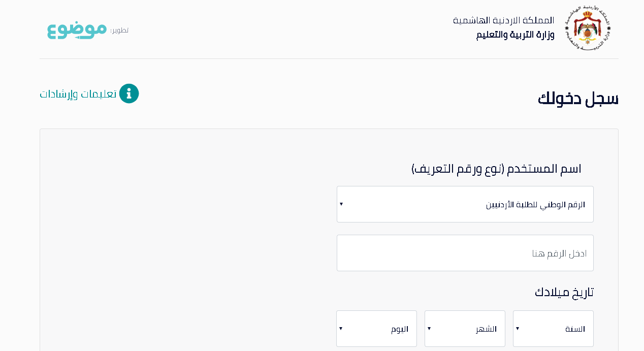Click the small arrow of the year selector
Screen dimensions: 644x351
pos(518,329)
